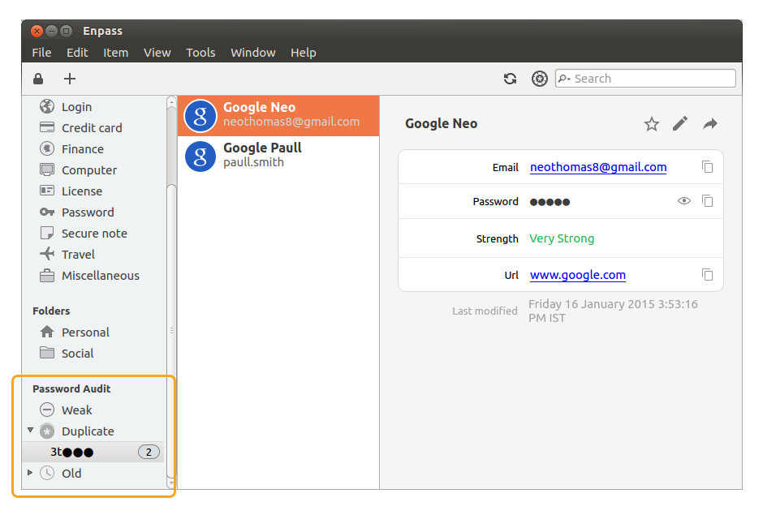This screenshot has width=763, height=532.
Task: Copy the Url field value
Action: click(708, 275)
